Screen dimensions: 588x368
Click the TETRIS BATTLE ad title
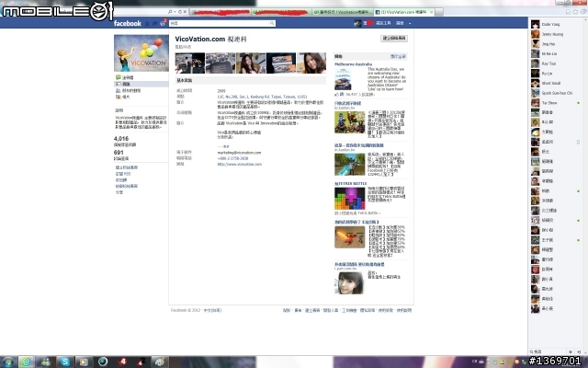coord(351,184)
